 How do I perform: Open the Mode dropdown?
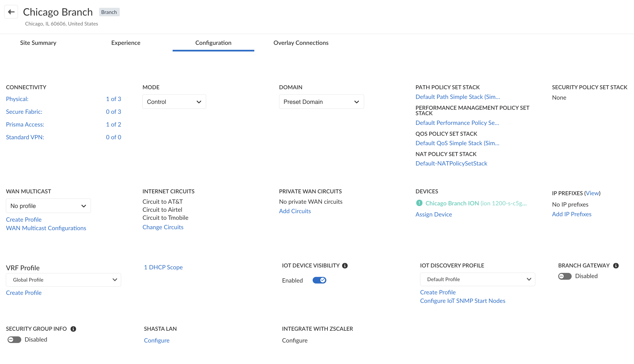click(174, 102)
